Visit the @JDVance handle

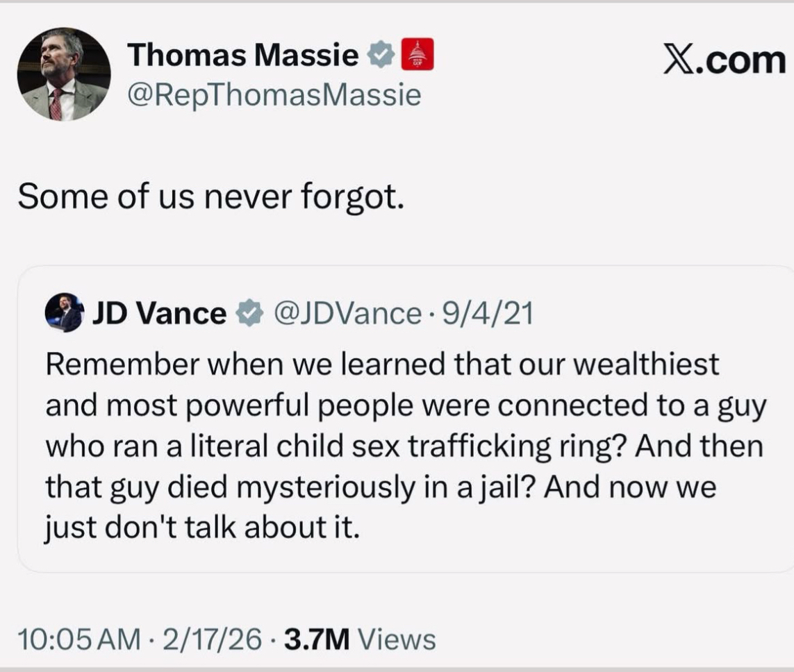pos(346,314)
